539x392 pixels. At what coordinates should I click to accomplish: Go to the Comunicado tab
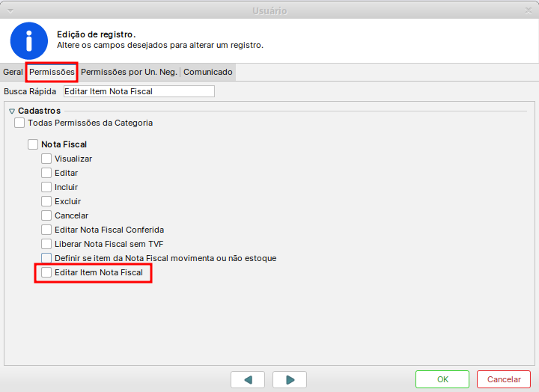[208, 72]
